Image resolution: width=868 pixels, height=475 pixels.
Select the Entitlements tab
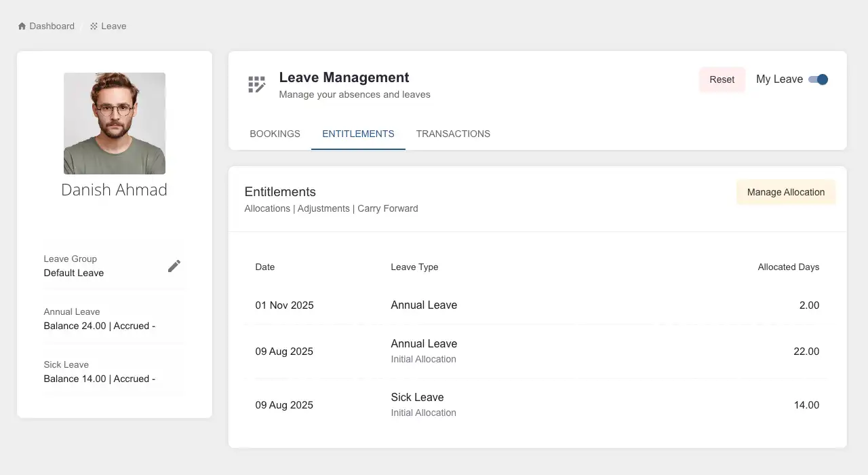(358, 134)
